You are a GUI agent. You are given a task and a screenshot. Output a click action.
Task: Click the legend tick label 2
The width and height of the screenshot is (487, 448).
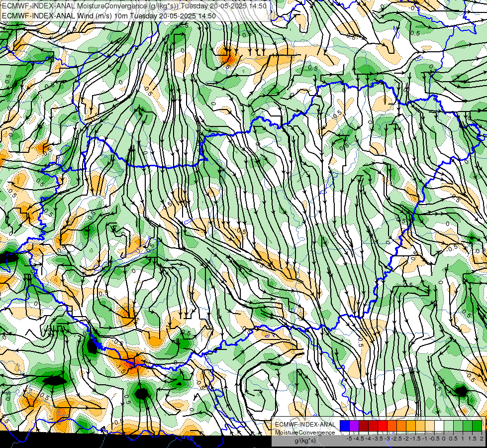(482, 439)
